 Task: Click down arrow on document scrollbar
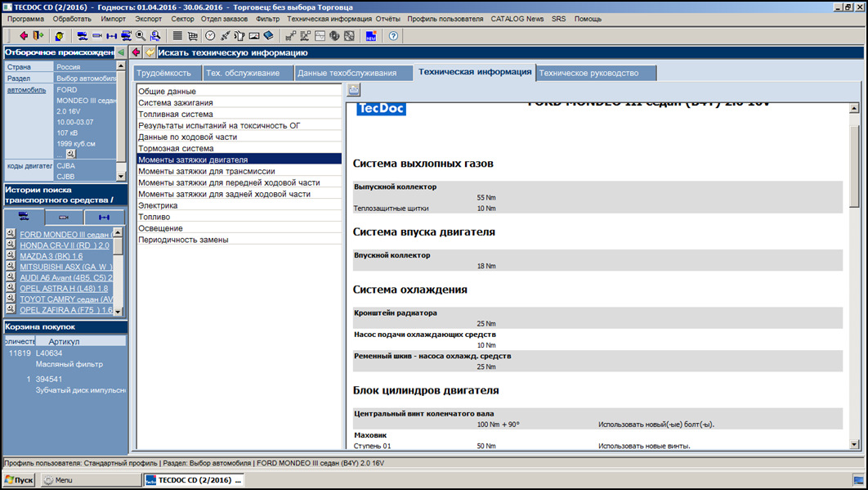point(853,444)
